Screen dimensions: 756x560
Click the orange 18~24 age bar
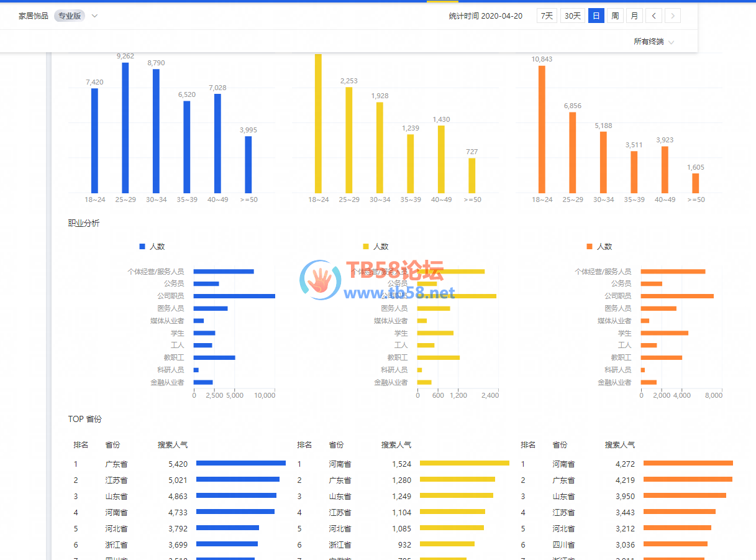(x=542, y=129)
